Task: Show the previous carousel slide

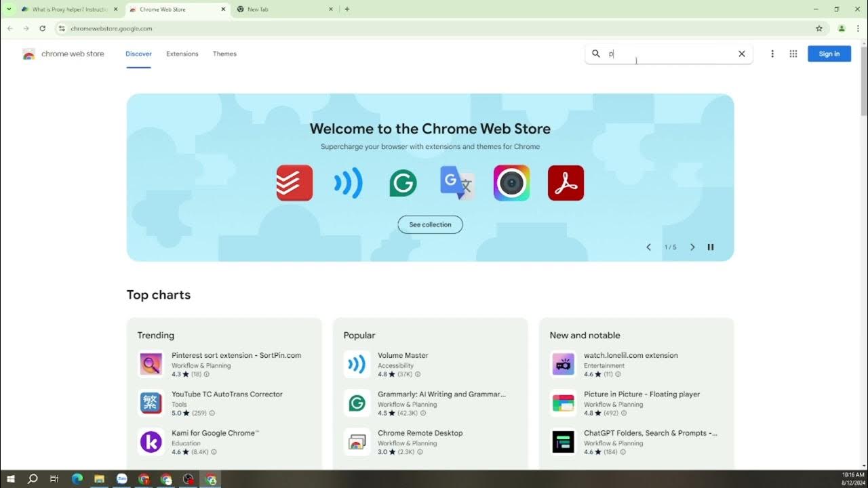Action: pyautogui.click(x=648, y=247)
